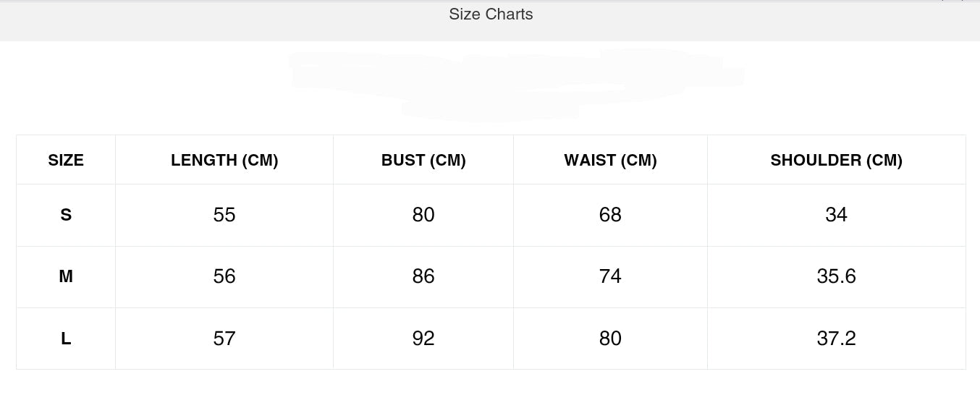Click the L size row label

pyautogui.click(x=66, y=339)
